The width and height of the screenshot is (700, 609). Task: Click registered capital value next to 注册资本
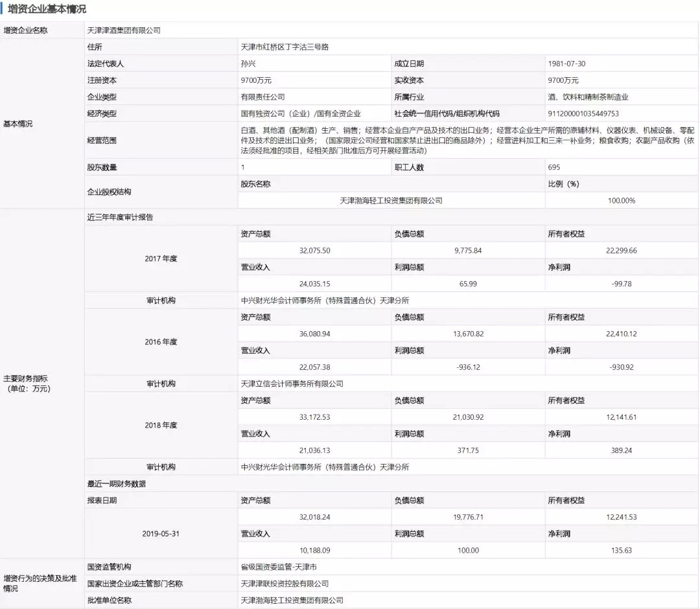(x=256, y=80)
